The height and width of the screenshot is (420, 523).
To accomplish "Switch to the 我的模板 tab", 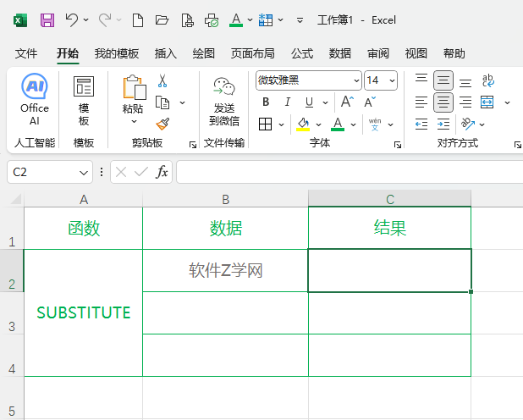I will [117, 53].
